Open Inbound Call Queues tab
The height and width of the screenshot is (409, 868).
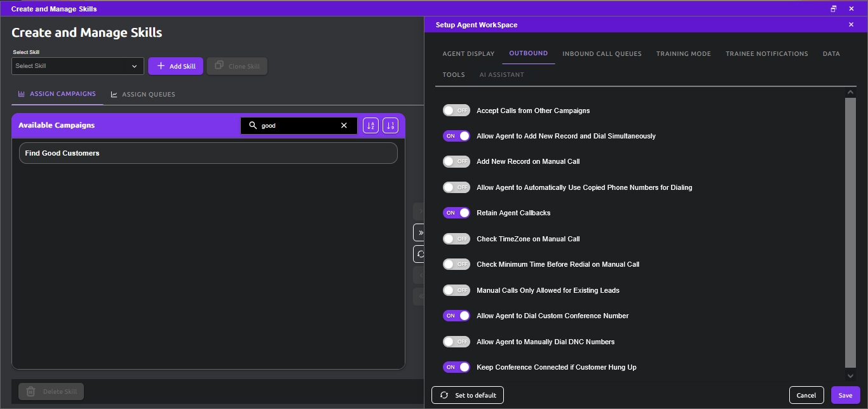[x=602, y=54]
